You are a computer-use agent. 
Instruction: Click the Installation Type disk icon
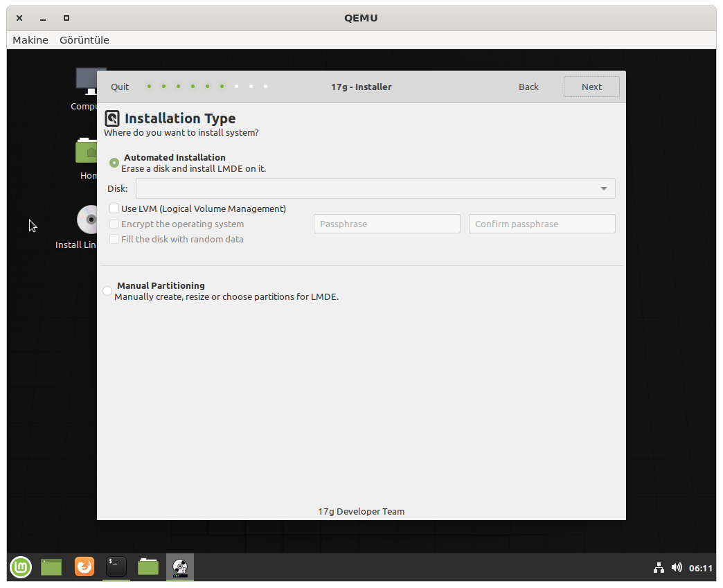(x=112, y=118)
